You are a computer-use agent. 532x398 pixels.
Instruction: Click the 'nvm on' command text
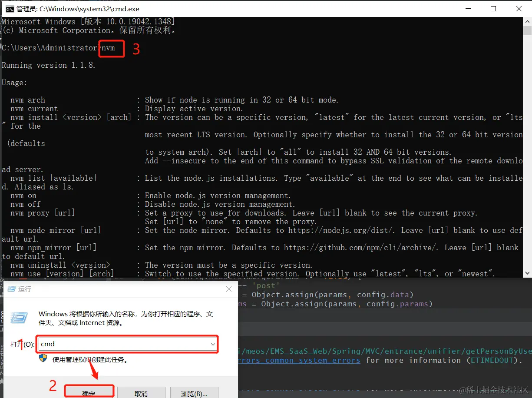point(23,196)
